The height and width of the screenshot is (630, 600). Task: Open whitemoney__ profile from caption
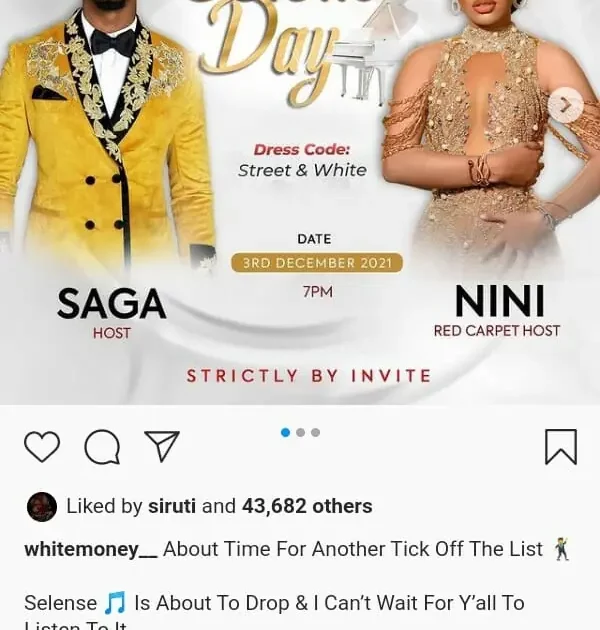91,549
